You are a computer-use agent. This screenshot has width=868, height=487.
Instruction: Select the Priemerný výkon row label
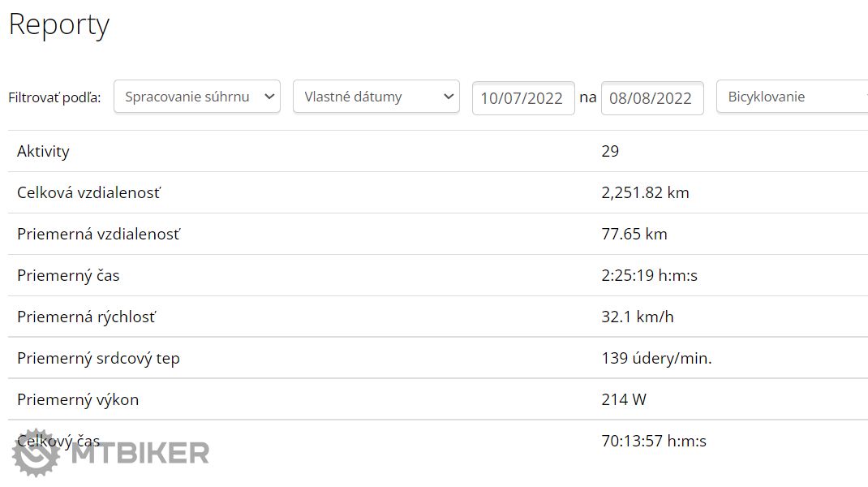click(x=78, y=399)
